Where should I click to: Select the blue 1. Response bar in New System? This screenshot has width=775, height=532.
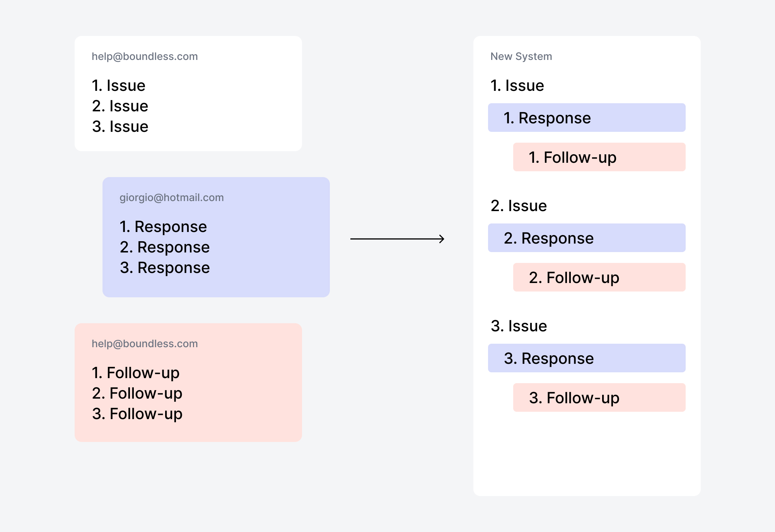click(586, 118)
